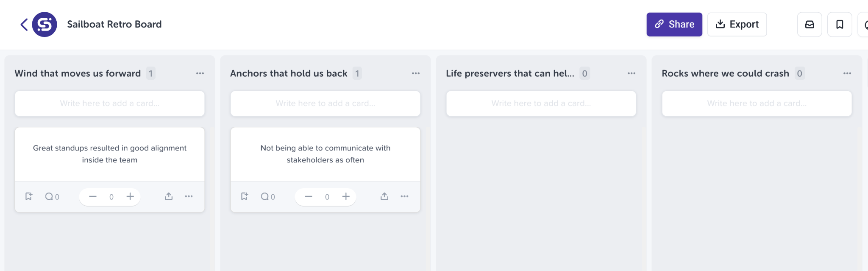Click the add-card field in 'Life preservers' column
Screen dimensions: 868x271
(x=540, y=103)
